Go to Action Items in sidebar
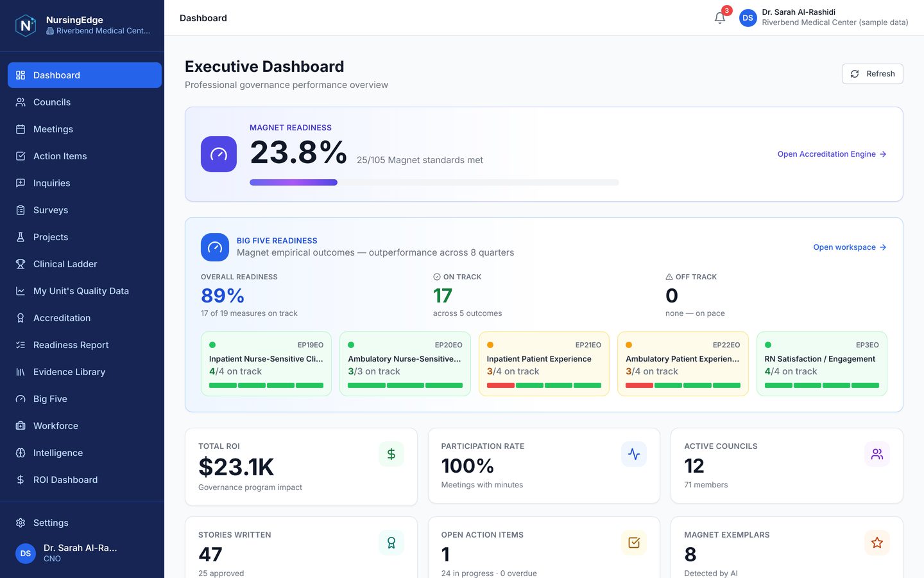The width and height of the screenshot is (924, 578). (x=85, y=156)
